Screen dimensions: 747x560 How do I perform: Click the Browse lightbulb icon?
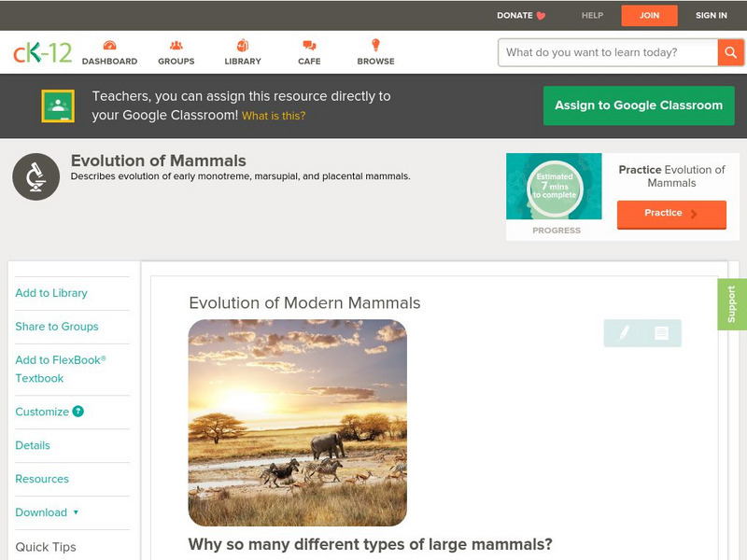[373, 42]
